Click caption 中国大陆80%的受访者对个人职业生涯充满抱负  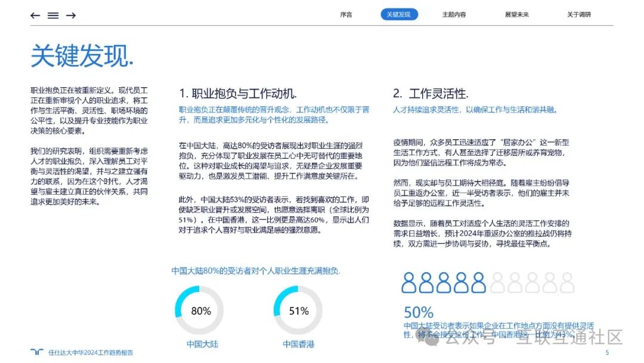[x=256, y=271]
